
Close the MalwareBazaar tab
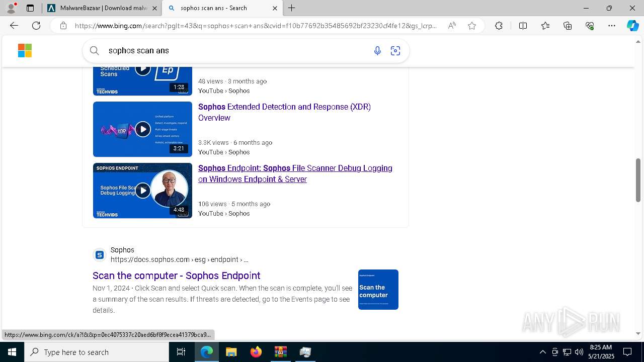[x=154, y=8]
